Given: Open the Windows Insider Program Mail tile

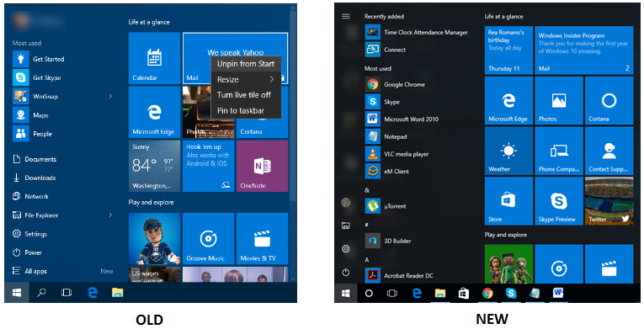Looking at the screenshot, I should [584, 50].
